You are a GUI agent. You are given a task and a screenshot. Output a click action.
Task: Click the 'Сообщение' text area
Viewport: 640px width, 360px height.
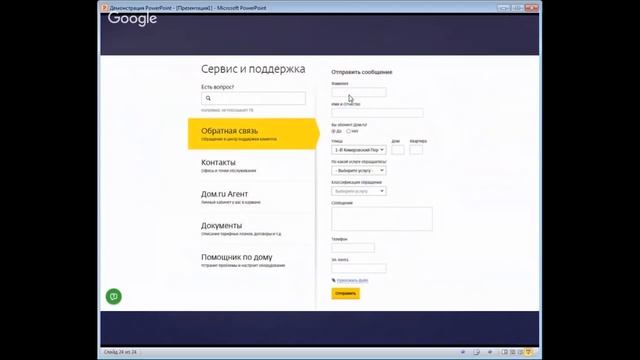coord(382,219)
